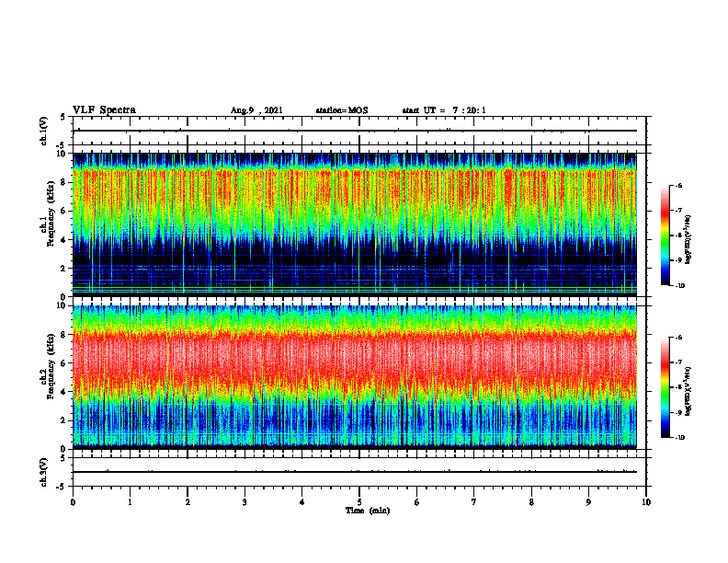Viewport: 728px width, 563px height.
Task: Click time axis tick label "7"
Action: click(474, 502)
